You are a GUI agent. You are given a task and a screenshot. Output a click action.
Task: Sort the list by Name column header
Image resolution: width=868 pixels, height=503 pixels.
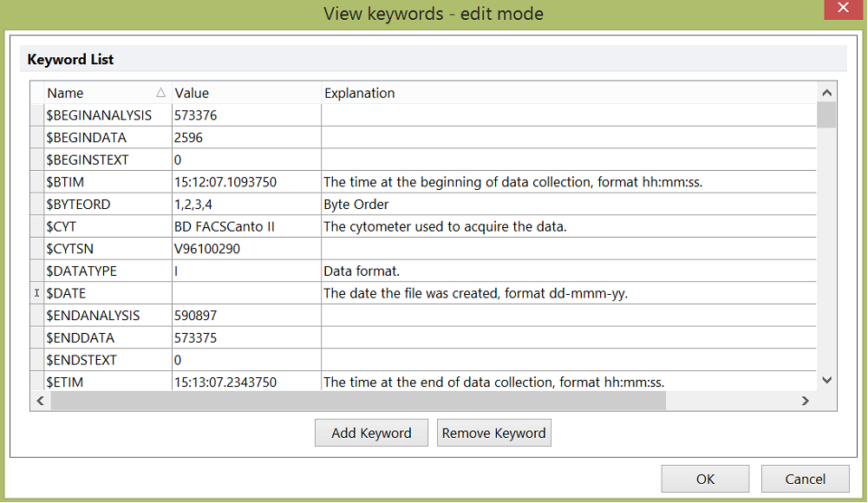95,93
